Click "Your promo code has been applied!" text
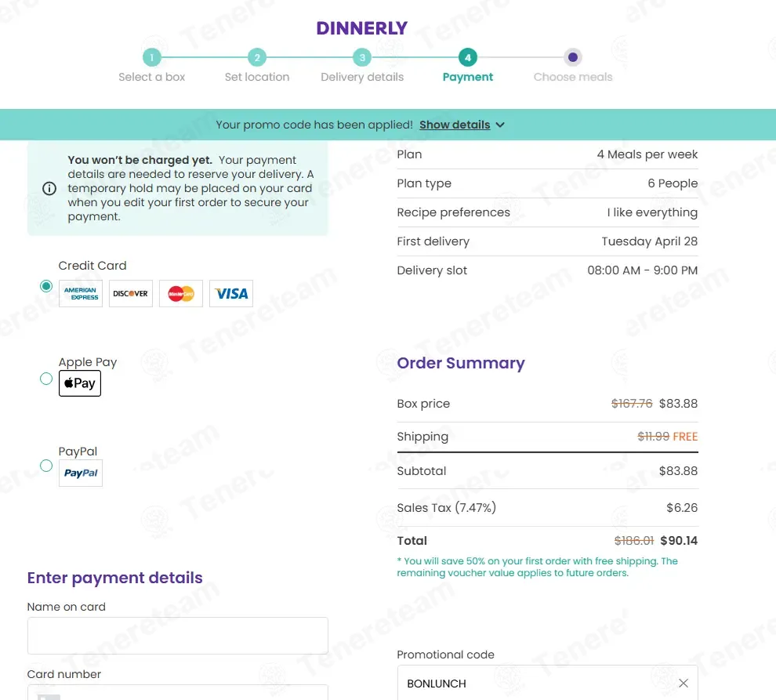Image resolution: width=776 pixels, height=700 pixels. pos(314,125)
